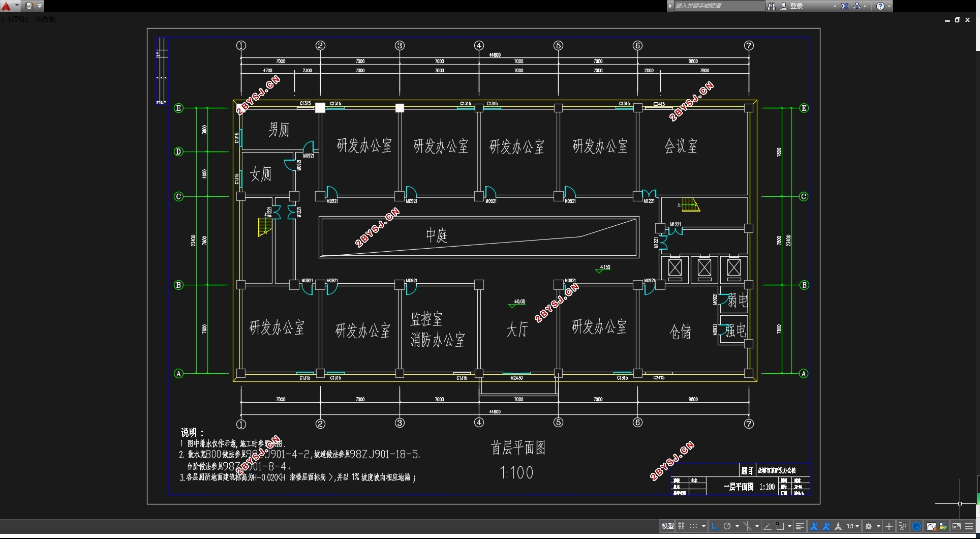Toggle lineweight display in status bar
Viewport: 980px width, 539px height.
coord(800,526)
